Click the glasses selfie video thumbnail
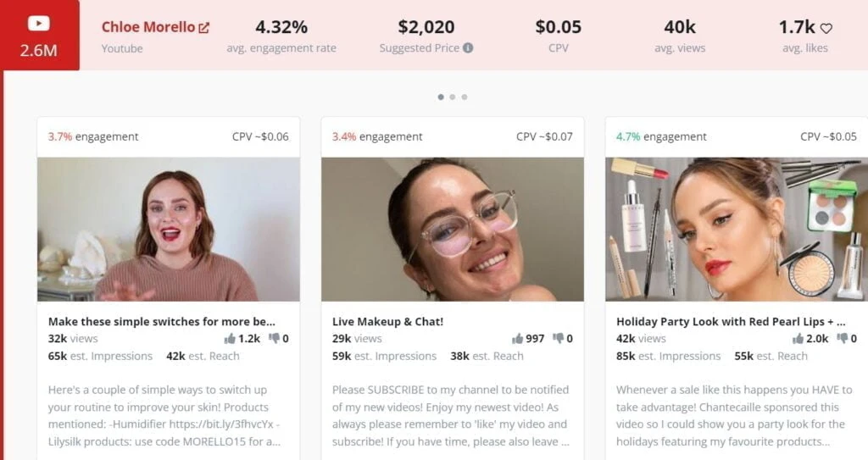This screenshot has height=460, width=868. [453, 230]
